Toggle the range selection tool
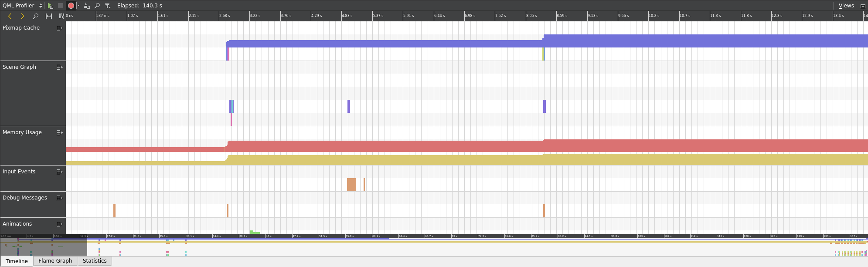The height and width of the screenshot is (267, 868). [x=49, y=16]
